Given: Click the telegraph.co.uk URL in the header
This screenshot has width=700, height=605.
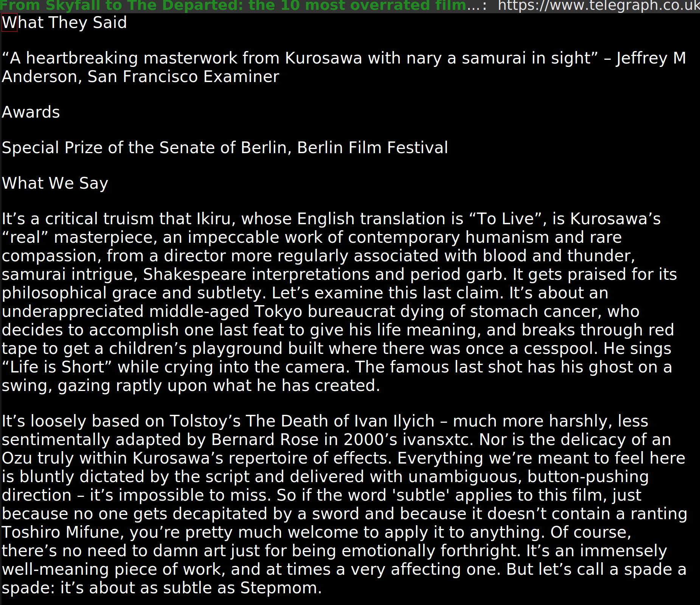Looking at the screenshot, I should click(x=599, y=6).
